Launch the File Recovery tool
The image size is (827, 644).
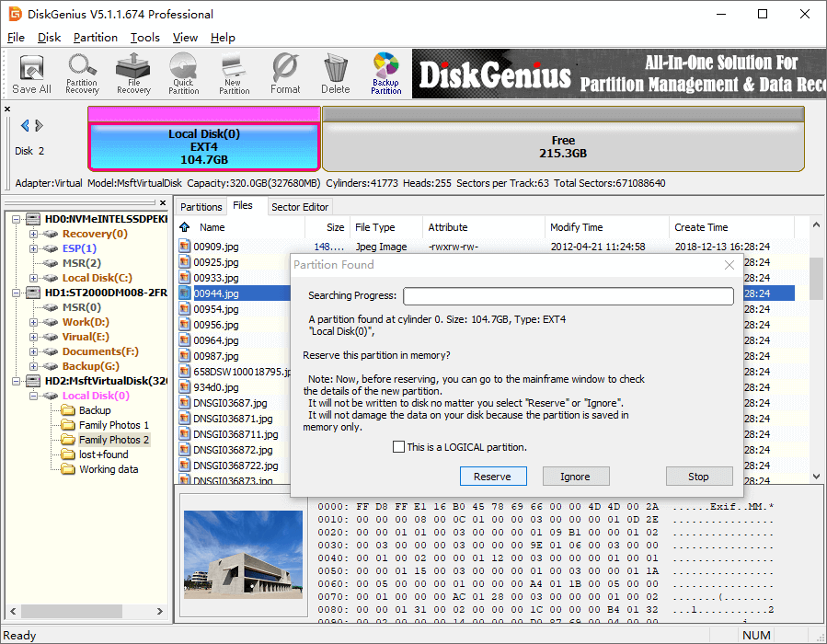pos(133,74)
